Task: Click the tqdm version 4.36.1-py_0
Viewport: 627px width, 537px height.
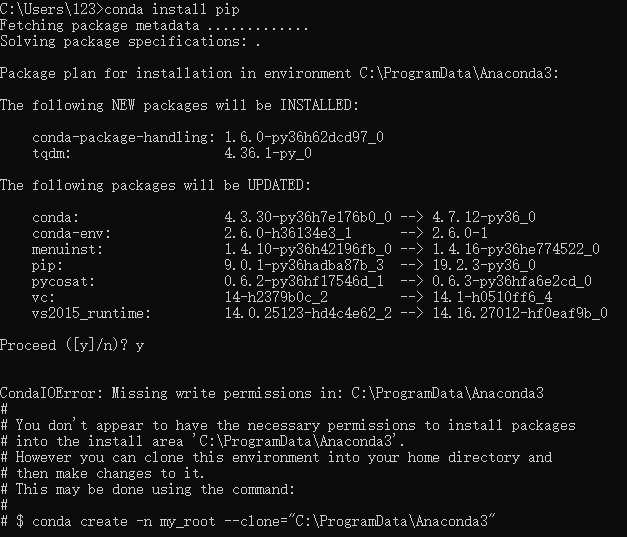Action: click(268, 154)
